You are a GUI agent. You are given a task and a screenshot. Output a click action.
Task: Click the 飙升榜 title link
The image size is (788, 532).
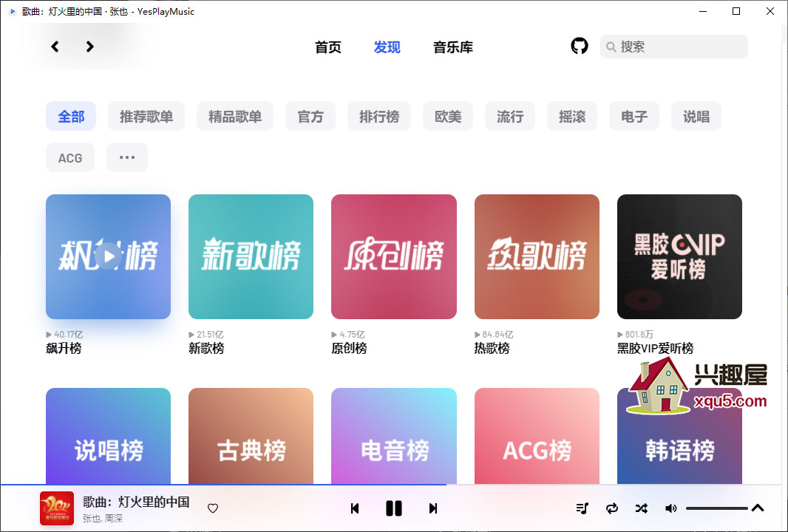coord(64,348)
